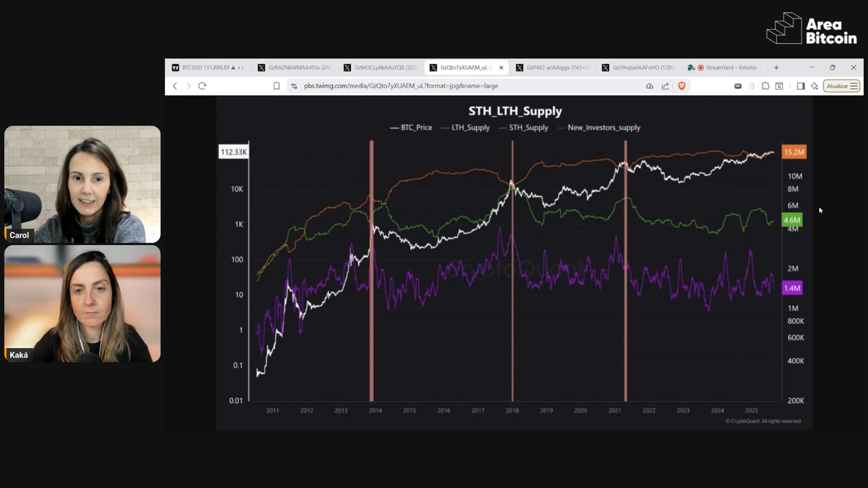Toggle the browser sidebar panel icon
This screenshot has width=868, height=488.
click(x=801, y=86)
